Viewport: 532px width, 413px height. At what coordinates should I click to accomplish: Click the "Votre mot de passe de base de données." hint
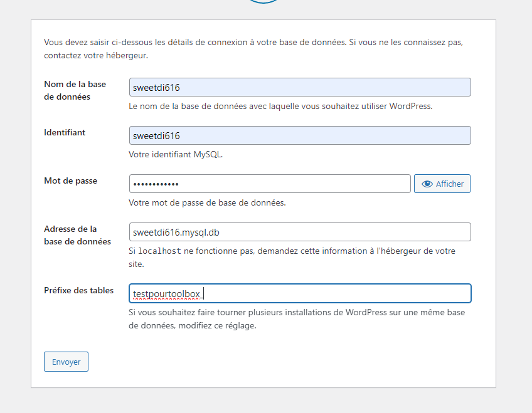[x=207, y=202]
